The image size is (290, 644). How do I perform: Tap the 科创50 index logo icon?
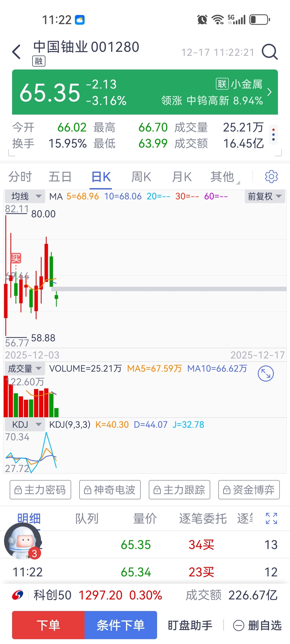pyautogui.click(x=18, y=595)
